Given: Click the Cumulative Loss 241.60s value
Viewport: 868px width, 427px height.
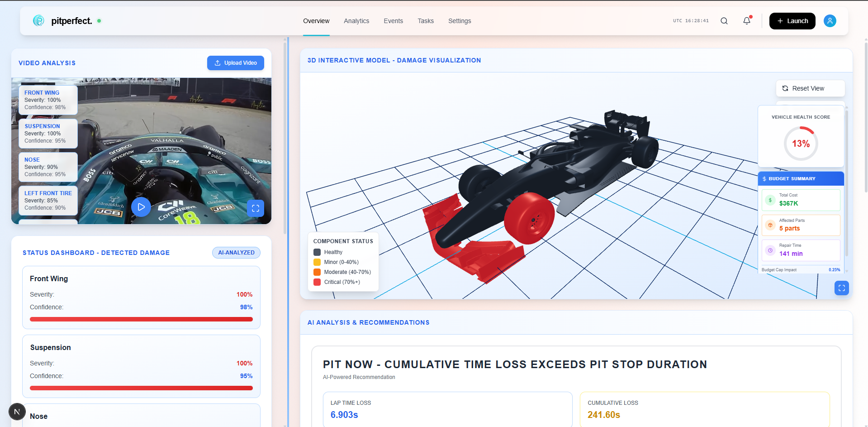Looking at the screenshot, I should click(x=604, y=415).
